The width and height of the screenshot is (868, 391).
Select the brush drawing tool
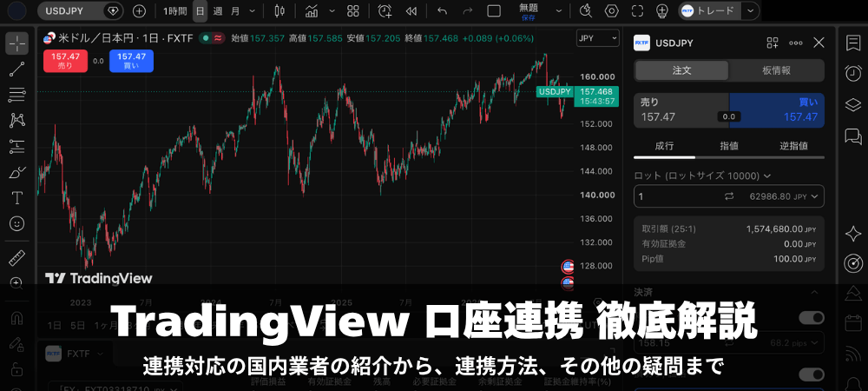click(x=17, y=172)
